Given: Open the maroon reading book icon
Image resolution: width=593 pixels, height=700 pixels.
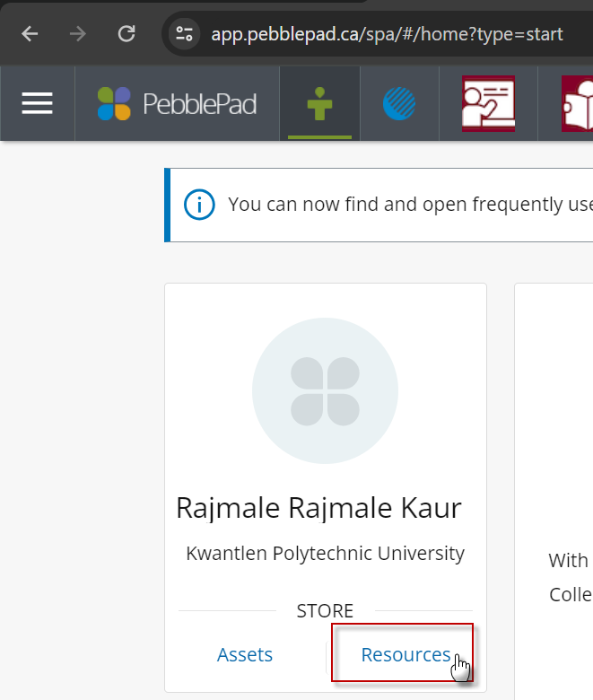Looking at the screenshot, I should pyautogui.click(x=577, y=103).
